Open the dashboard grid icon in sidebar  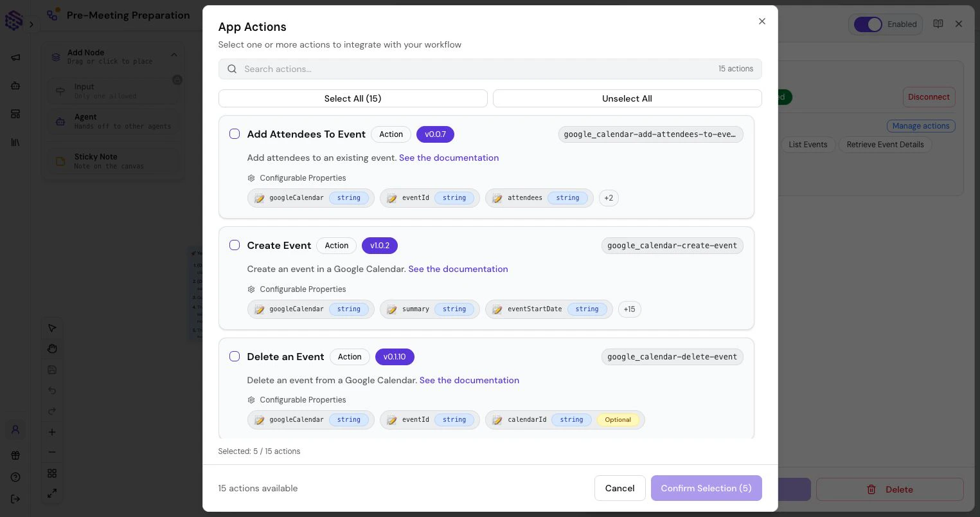15,114
